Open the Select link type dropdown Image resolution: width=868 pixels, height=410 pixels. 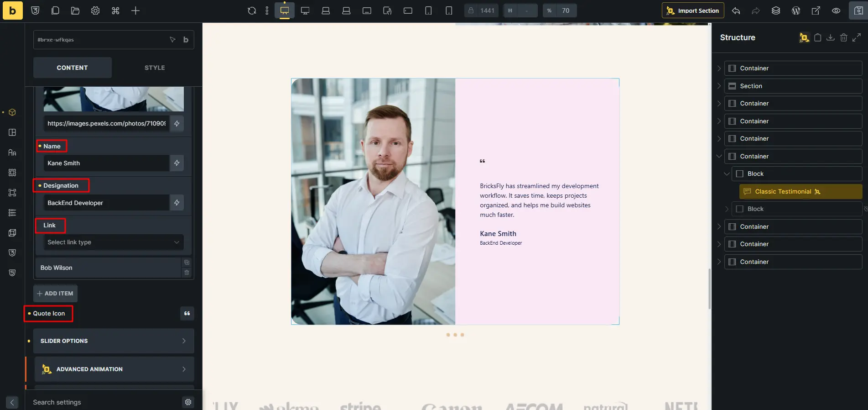coord(114,242)
